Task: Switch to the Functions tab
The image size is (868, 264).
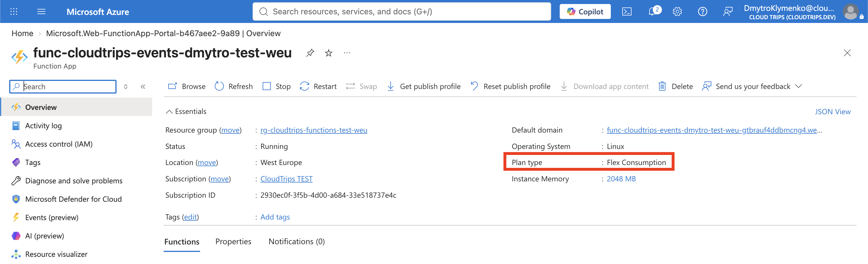Action: click(x=182, y=242)
